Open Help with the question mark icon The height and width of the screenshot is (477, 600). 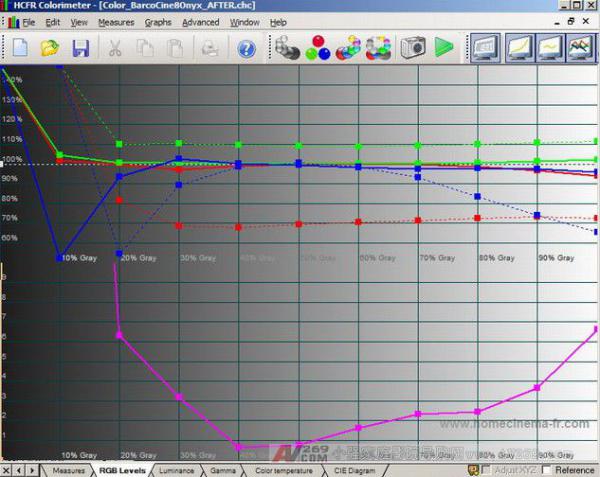pos(246,47)
